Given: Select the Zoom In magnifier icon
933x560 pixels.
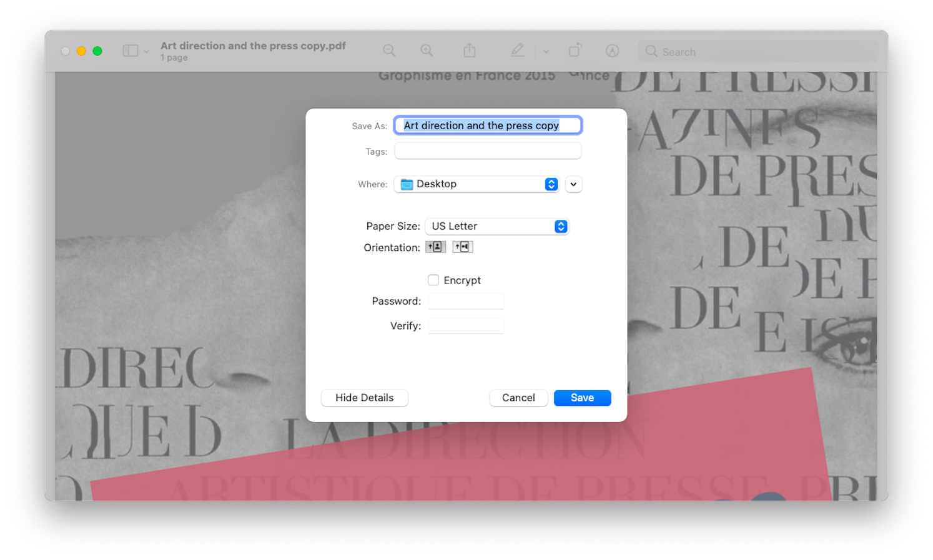Looking at the screenshot, I should (427, 50).
